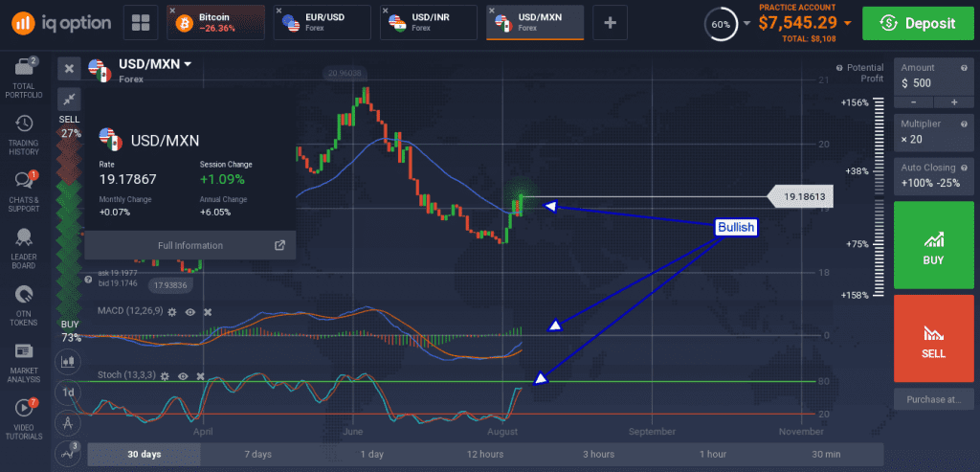This screenshot has height=472, width=980.
Task: Close the USD/INR tab
Action: 386,11
